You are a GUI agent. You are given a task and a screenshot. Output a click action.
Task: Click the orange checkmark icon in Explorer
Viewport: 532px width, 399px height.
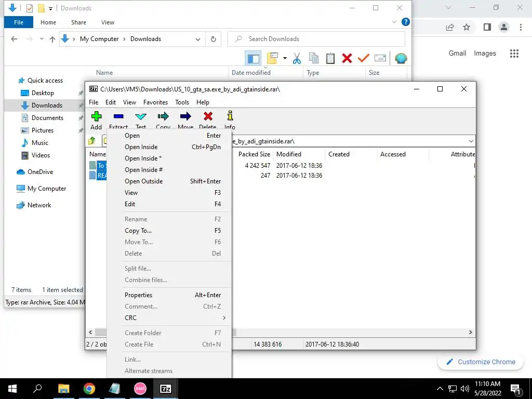[363, 58]
